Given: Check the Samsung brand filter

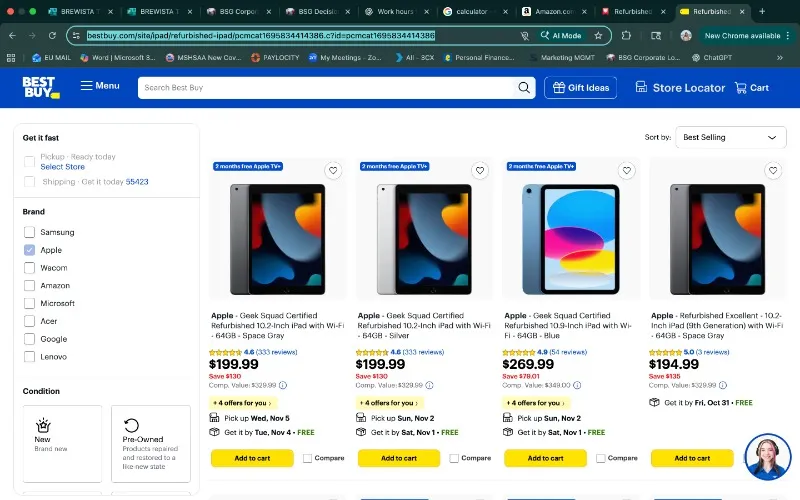Looking at the screenshot, I should point(30,232).
